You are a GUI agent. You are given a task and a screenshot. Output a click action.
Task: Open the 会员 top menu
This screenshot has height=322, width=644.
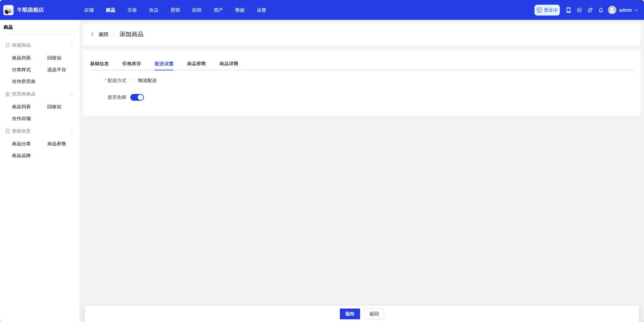(154, 10)
